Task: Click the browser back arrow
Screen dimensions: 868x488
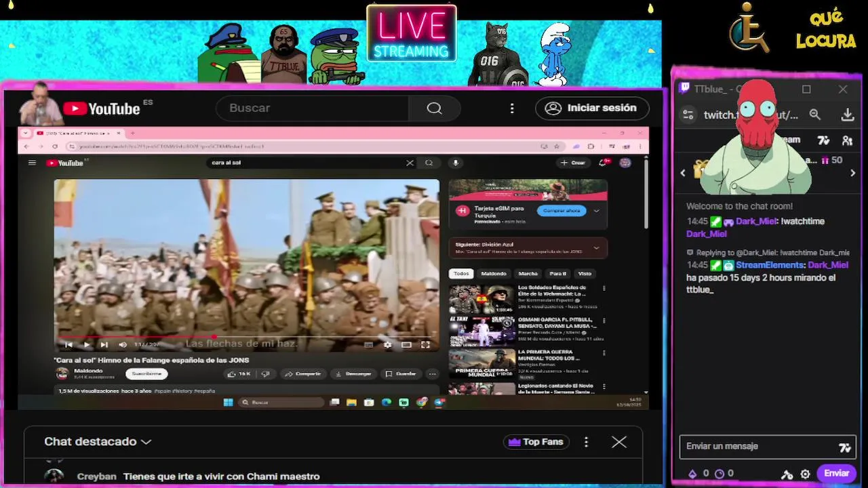Action: [26, 146]
